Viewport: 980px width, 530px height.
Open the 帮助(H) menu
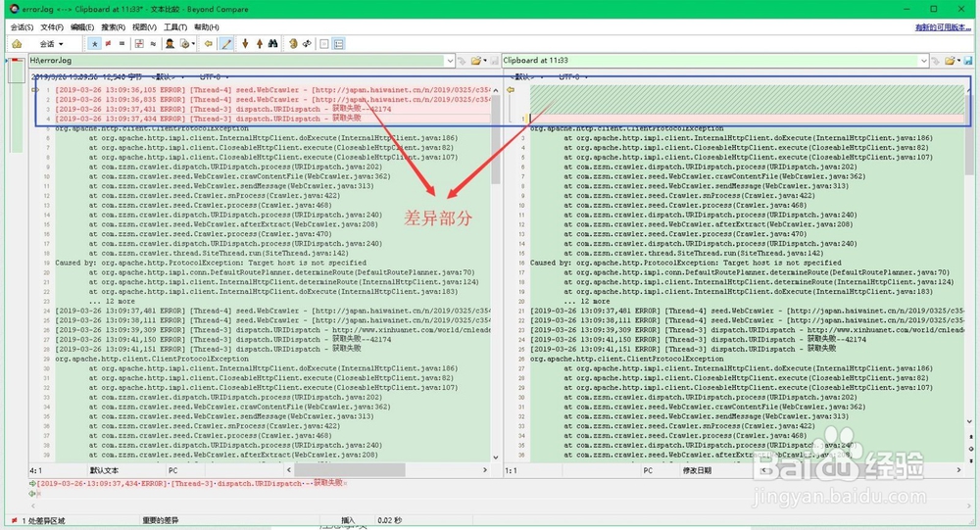(206, 27)
